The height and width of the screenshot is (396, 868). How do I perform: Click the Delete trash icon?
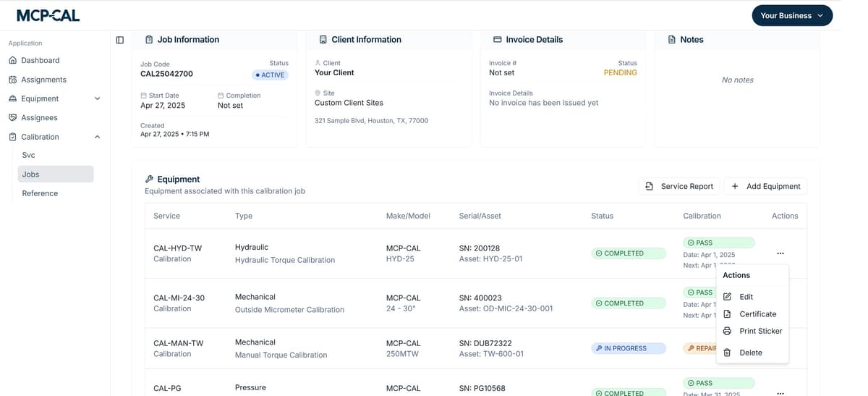click(x=728, y=353)
